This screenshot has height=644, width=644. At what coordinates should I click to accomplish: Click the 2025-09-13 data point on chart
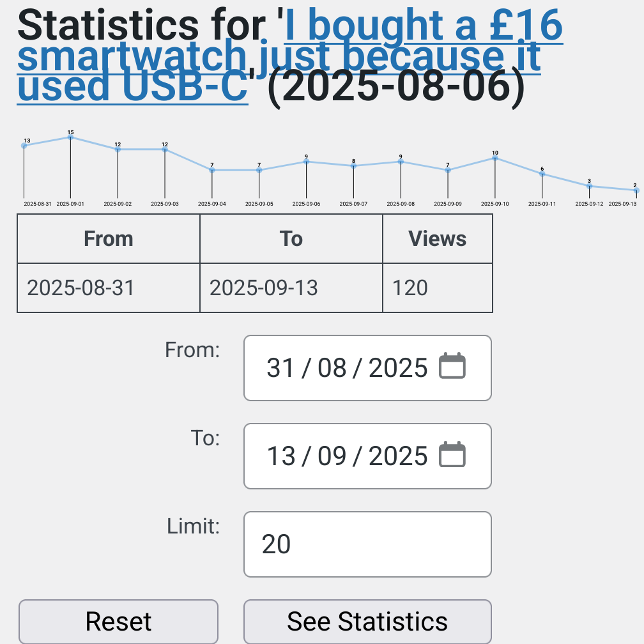(x=636, y=190)
